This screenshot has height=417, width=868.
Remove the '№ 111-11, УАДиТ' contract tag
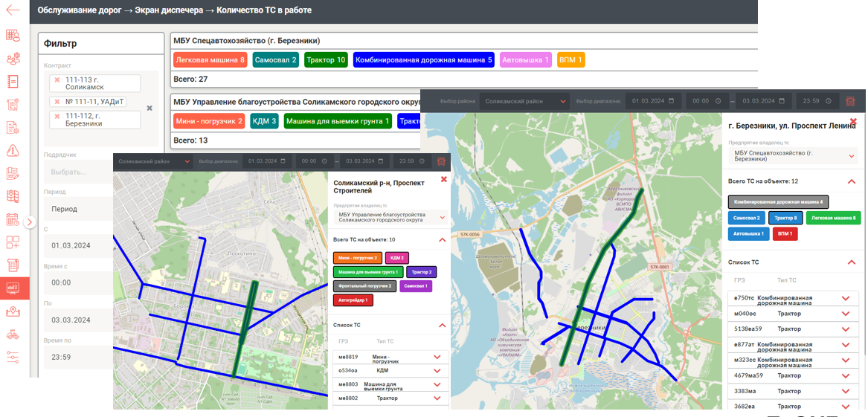tap(57, 101)
